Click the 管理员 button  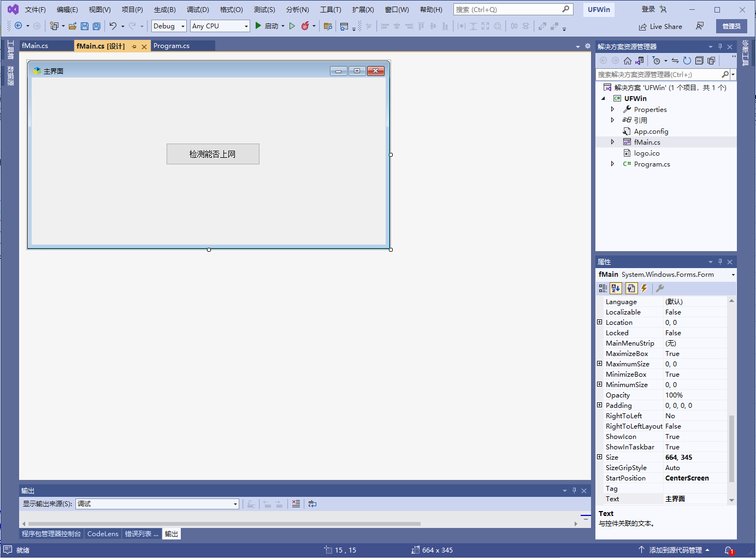(731, 26)
